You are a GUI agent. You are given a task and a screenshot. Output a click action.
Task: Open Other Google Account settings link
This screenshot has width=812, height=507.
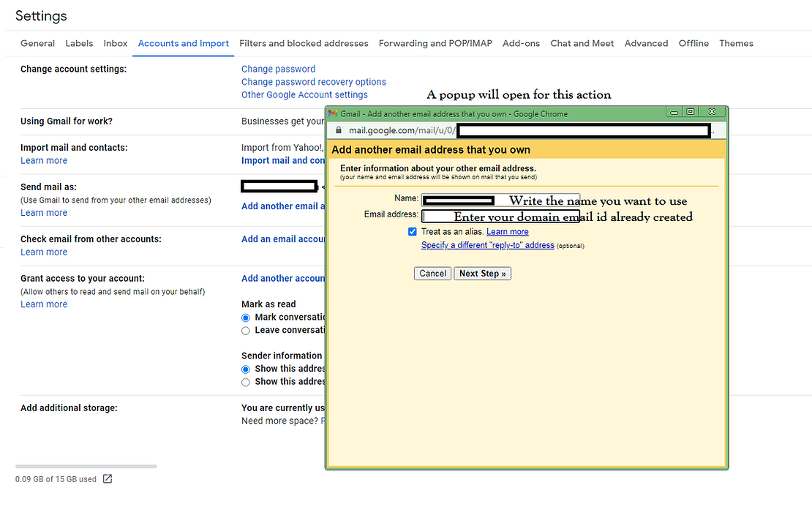coord(304,94)
